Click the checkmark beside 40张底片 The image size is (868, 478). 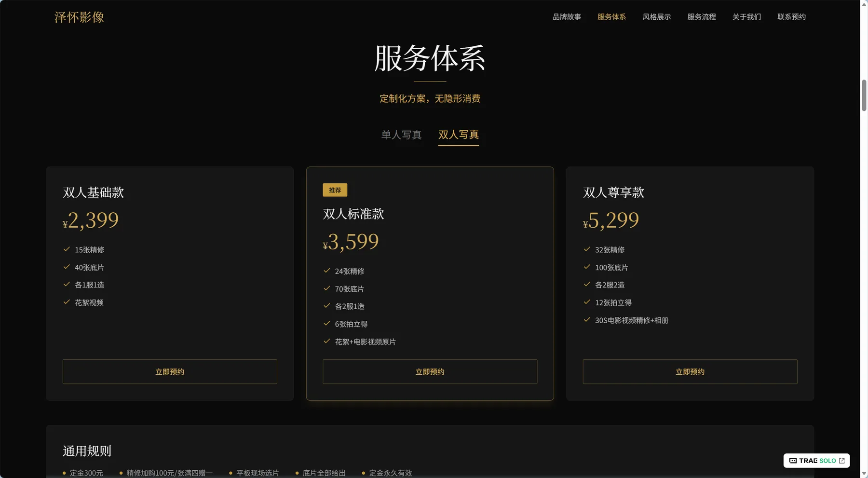pyautogui.click(x=67, y=267)
